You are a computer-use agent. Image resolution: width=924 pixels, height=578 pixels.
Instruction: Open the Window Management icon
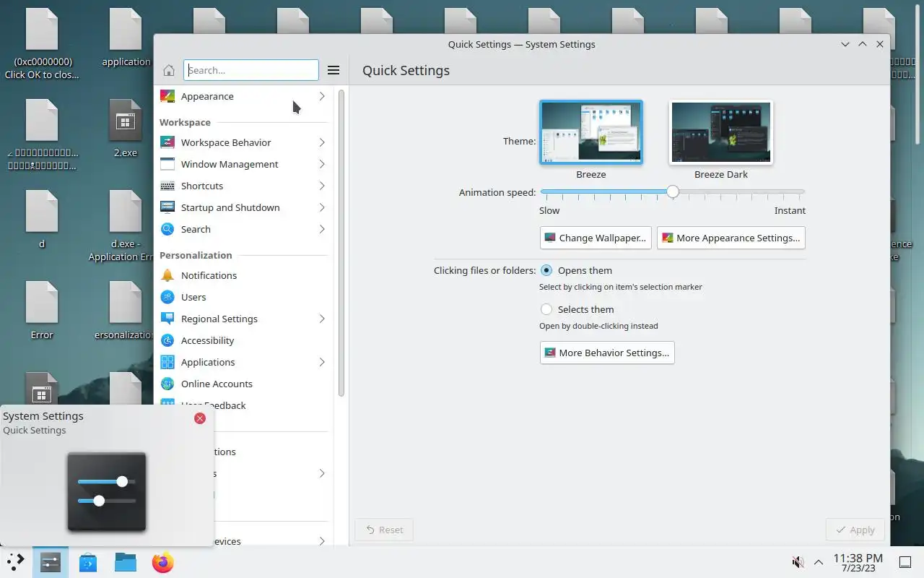(x=167, y=164)
